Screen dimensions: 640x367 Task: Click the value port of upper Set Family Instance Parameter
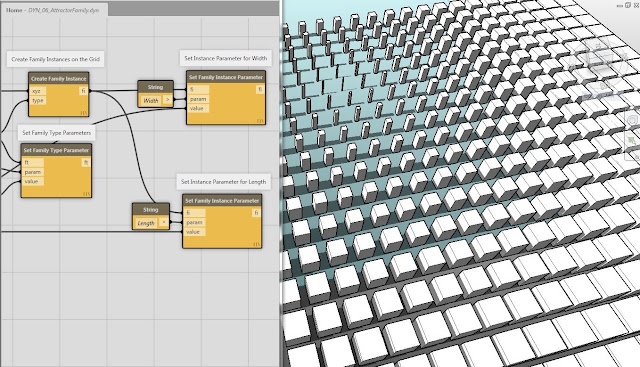(198, 109)
